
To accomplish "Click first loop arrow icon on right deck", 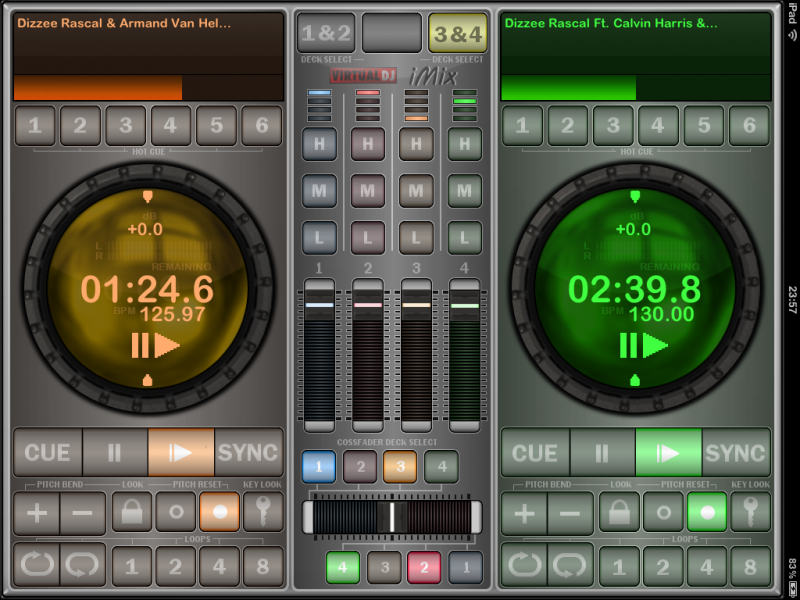I will point(524,565).
